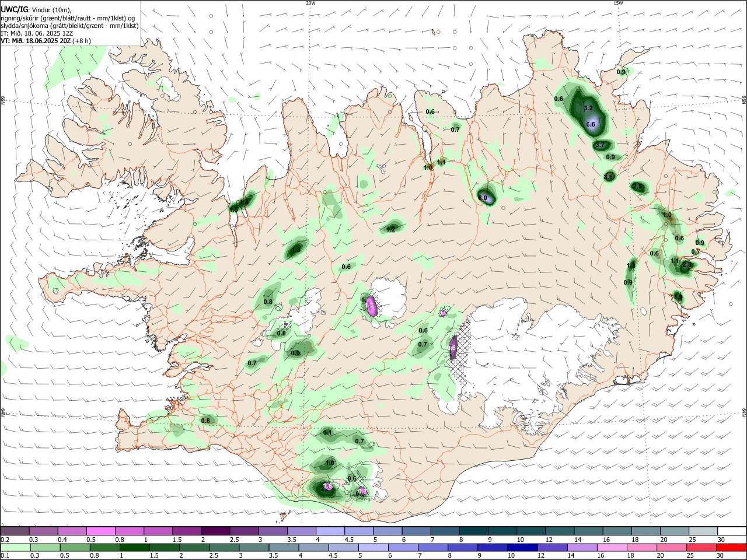Click the 'VT: Mið. 18.06.2025 20Z' valid time
747x560 pixels.
[x=36, y=41]
